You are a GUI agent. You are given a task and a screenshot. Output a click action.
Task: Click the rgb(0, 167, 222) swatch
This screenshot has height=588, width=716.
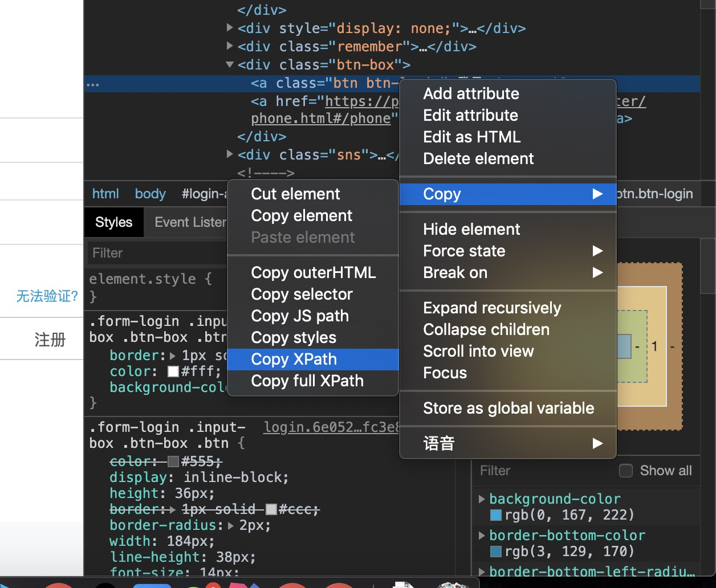[496, 515]
